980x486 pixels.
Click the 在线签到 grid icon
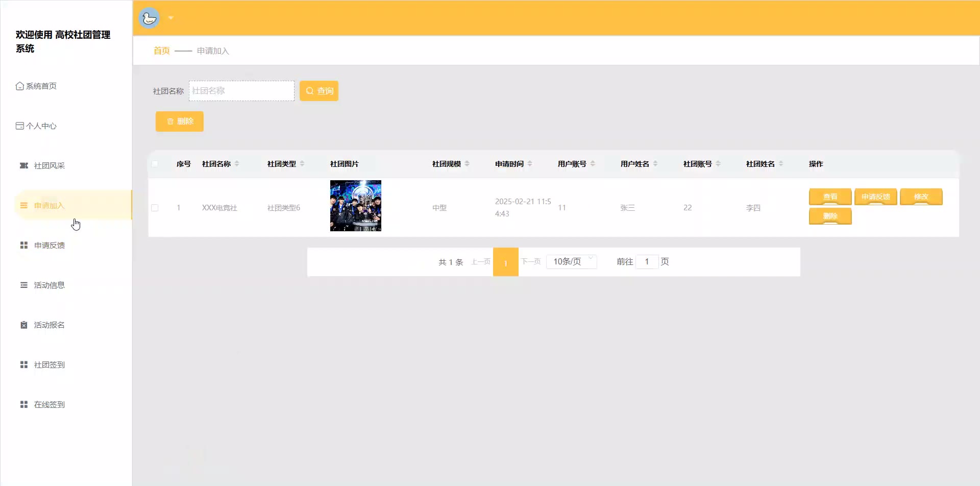23,405
